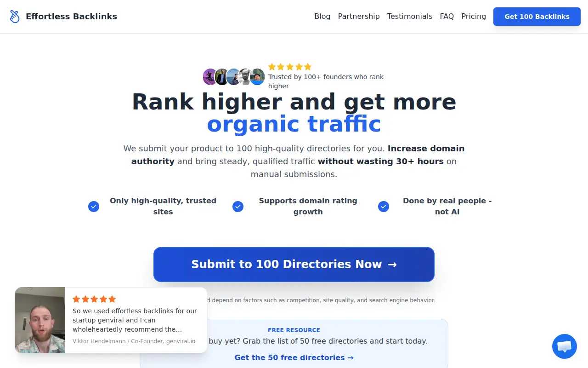Click the five-star rating above the Trusted text

coord(290,67)
